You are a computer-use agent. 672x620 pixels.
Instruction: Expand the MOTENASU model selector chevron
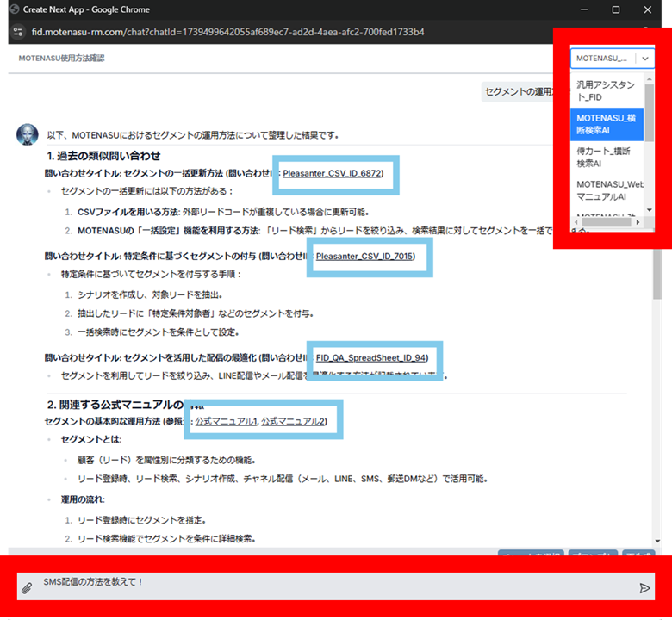[645, 59]
